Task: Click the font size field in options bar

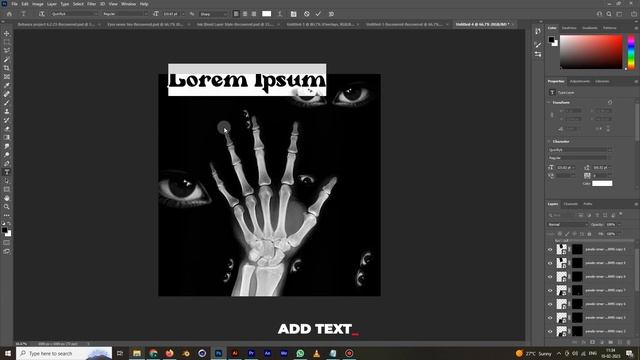Action: [x=171, y=14]
